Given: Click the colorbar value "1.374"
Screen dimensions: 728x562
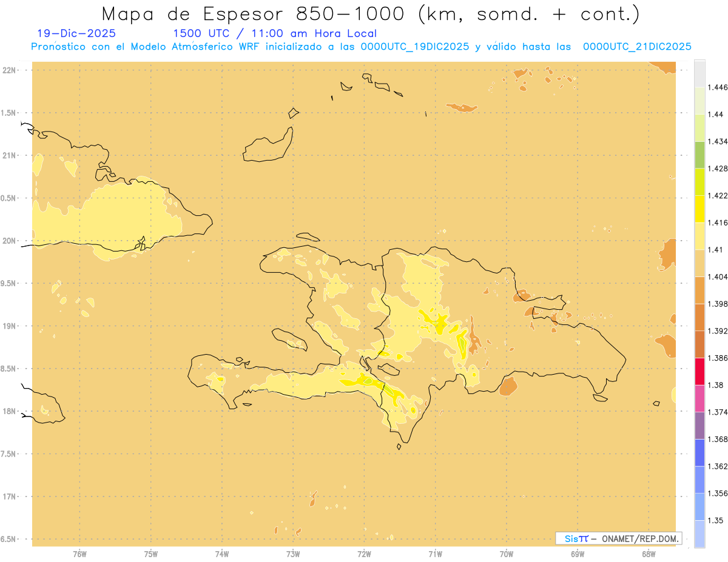Looking at the screenshot, I should [x=719, y=412].
